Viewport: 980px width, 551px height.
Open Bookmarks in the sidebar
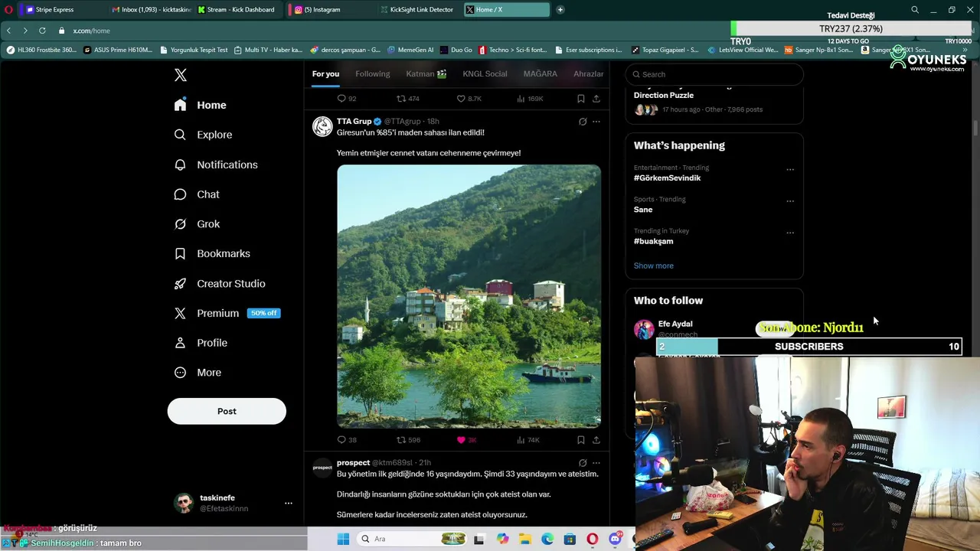212,253
